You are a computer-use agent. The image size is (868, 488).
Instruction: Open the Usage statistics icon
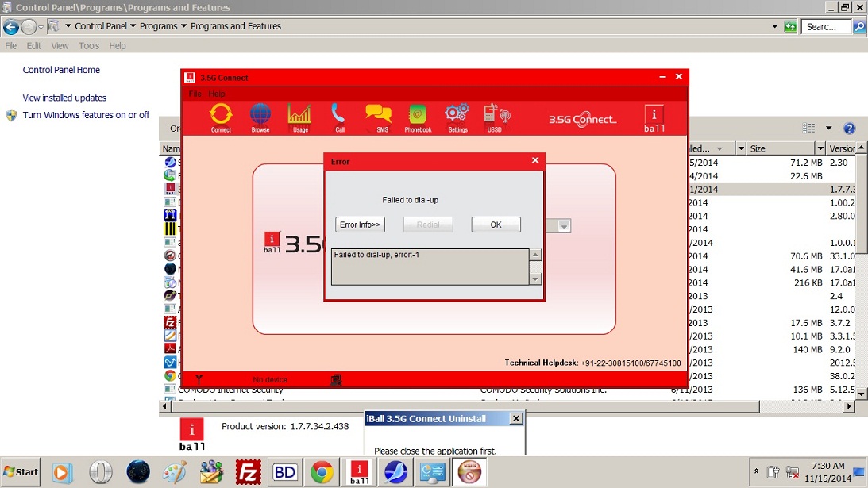pyautogui.click(x=299, y=116)
